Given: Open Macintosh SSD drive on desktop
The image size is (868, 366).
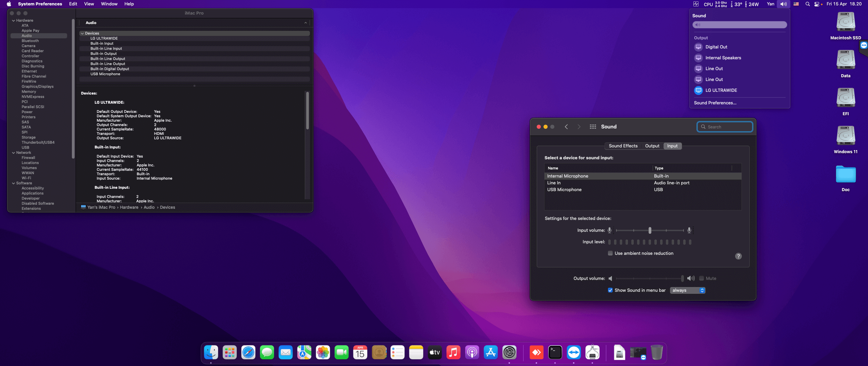Looking at the screenshot, I should tap(846, 26).
